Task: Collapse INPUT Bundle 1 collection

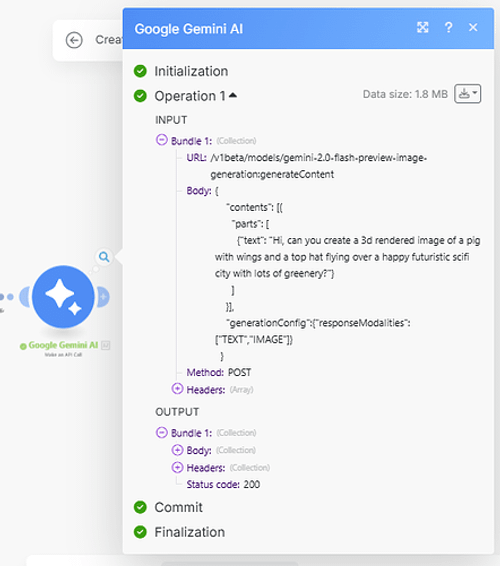Action: [x=161, y=140]
